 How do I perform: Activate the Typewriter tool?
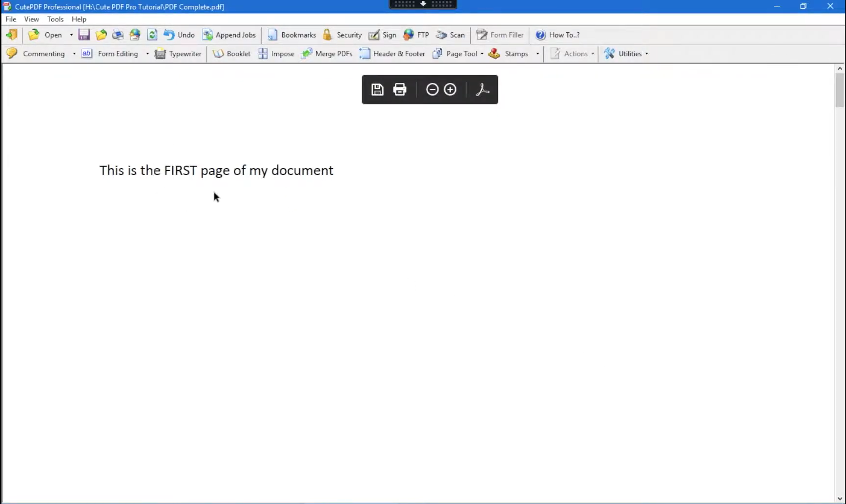pos(178,54)
